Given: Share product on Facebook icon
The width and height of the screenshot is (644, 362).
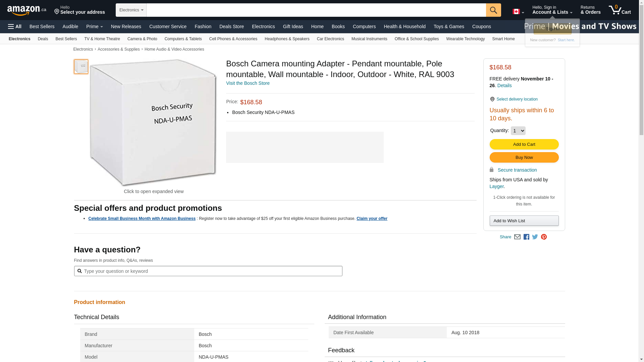Looking at the screenshot, I should point(526,237).
